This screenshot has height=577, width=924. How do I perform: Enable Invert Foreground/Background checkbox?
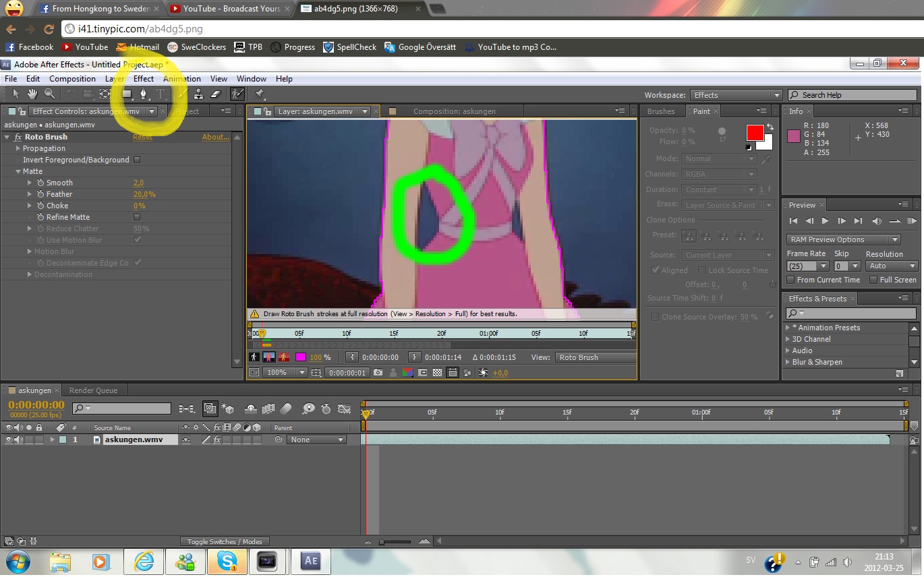137,160
